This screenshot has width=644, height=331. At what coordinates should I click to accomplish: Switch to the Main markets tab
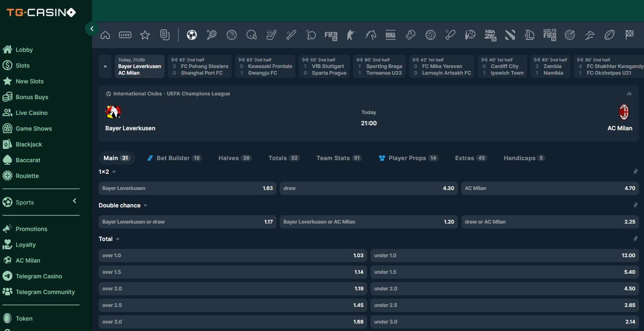click(116, 158)
